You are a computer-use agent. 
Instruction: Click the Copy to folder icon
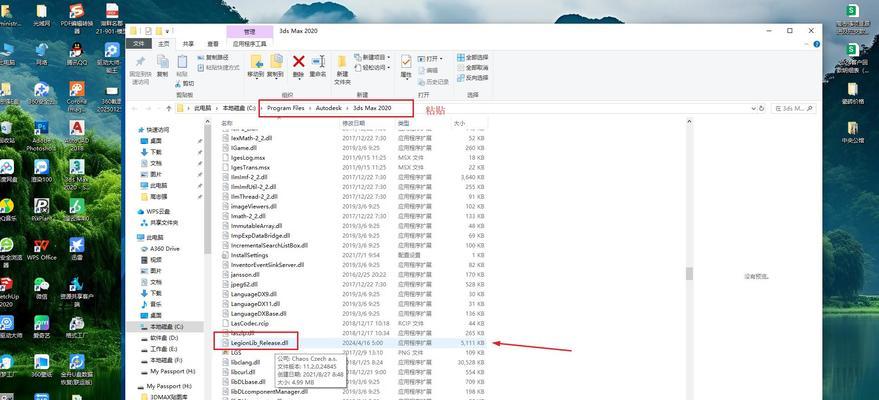[x=276, y=61]
